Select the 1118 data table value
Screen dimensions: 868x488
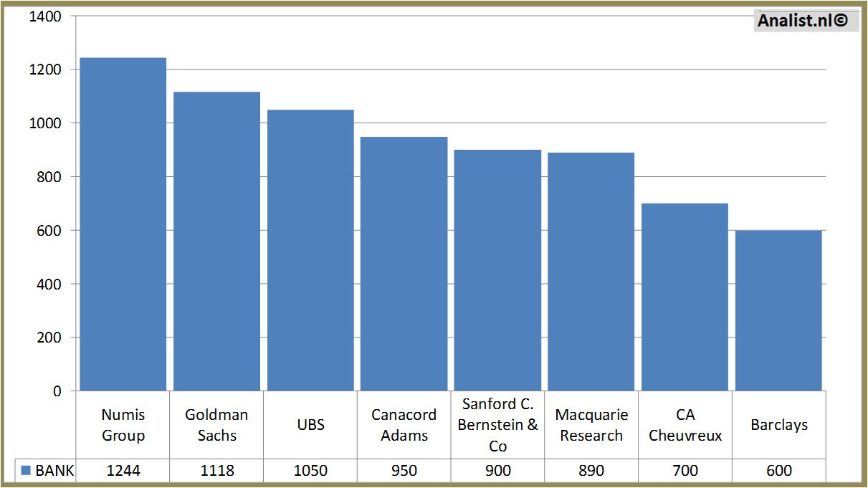point(216,471)
